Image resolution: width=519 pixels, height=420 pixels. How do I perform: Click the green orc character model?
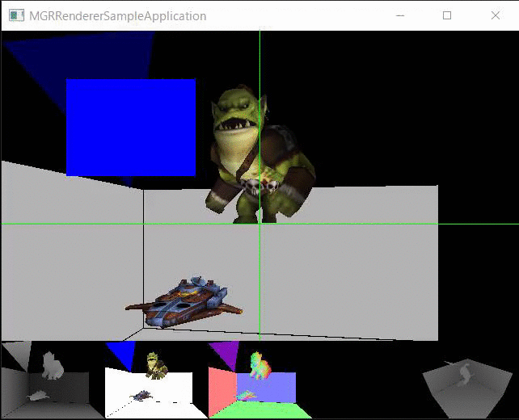click(x=259, y=154)
